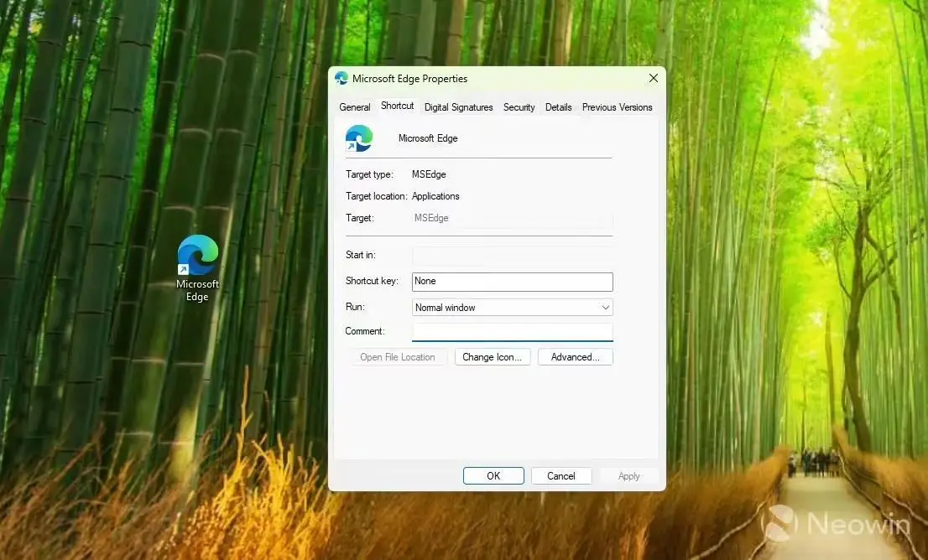Viewport: 928px width, 560px height.
Task: Click the Change Icon button
Action: click(x=493, y=356)
